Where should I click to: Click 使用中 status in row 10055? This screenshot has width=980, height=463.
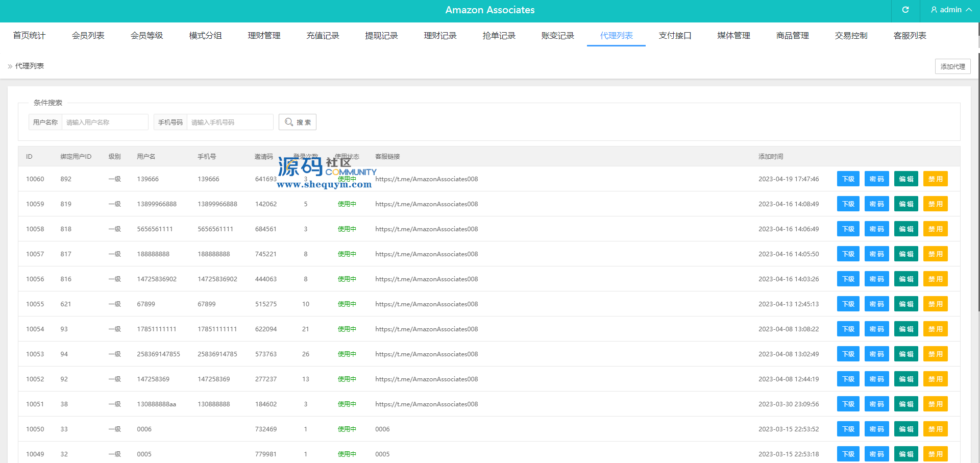[347, 304]
